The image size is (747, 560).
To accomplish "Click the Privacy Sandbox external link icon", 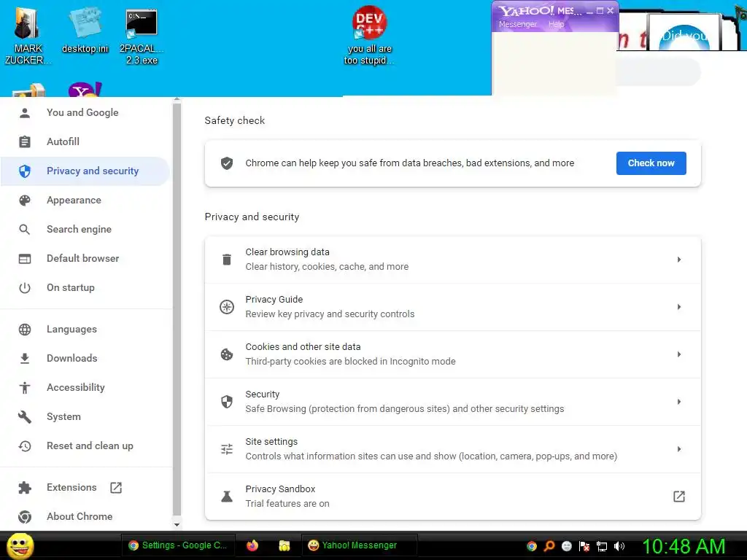I will 679,497.
